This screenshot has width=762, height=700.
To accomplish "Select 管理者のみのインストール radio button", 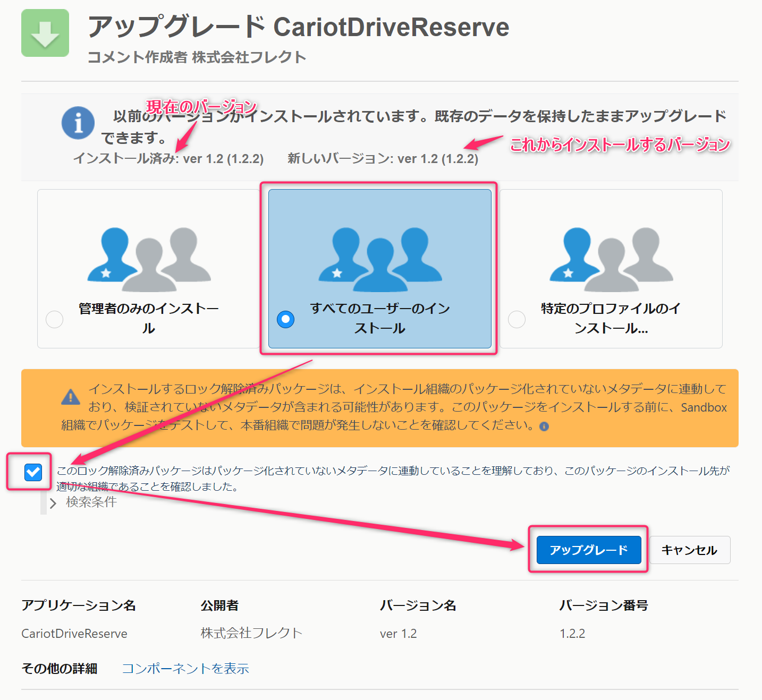I will point(54,319).
